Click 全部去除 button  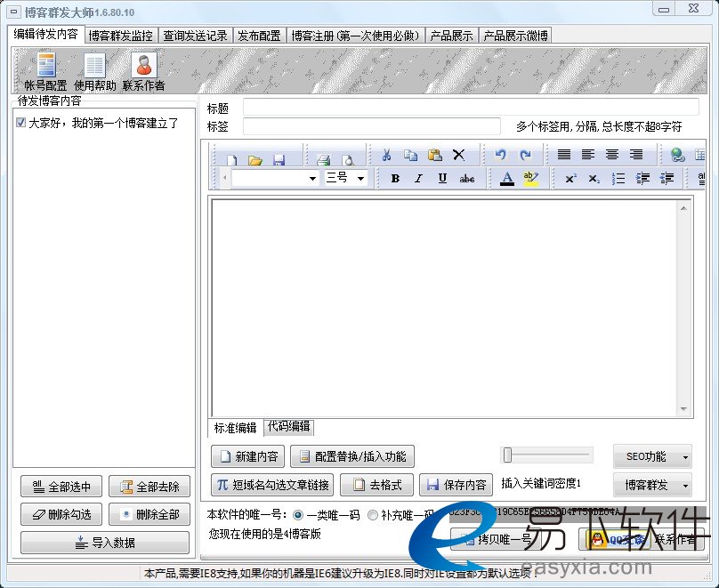pyautogui.click(x=149, y=487)
